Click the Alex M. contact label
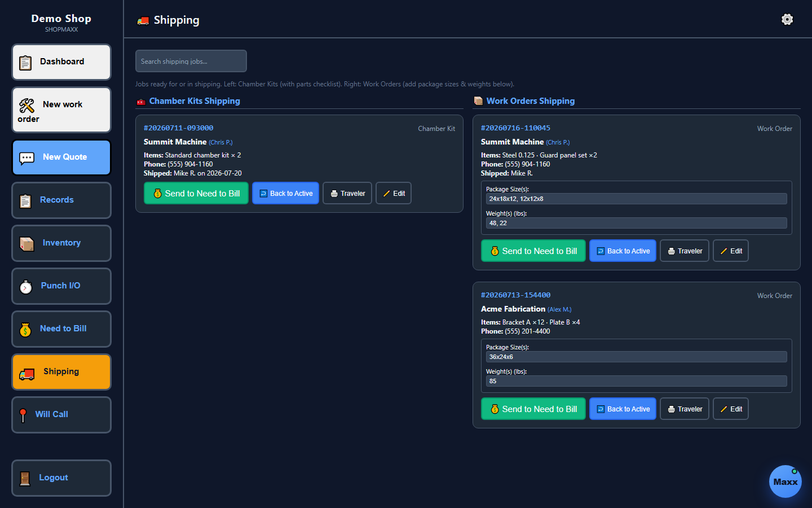Screen dimensions: 812x508 point(559,309)
